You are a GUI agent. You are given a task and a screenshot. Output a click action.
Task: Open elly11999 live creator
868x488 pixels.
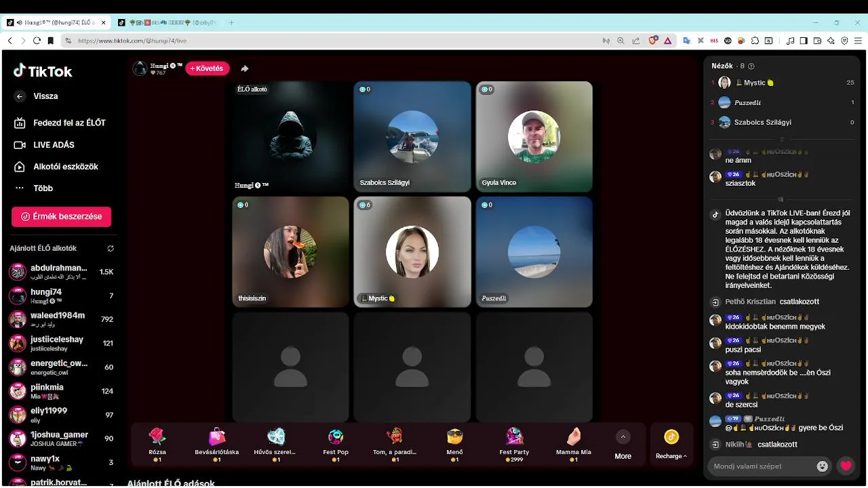[x=61, y=415]
